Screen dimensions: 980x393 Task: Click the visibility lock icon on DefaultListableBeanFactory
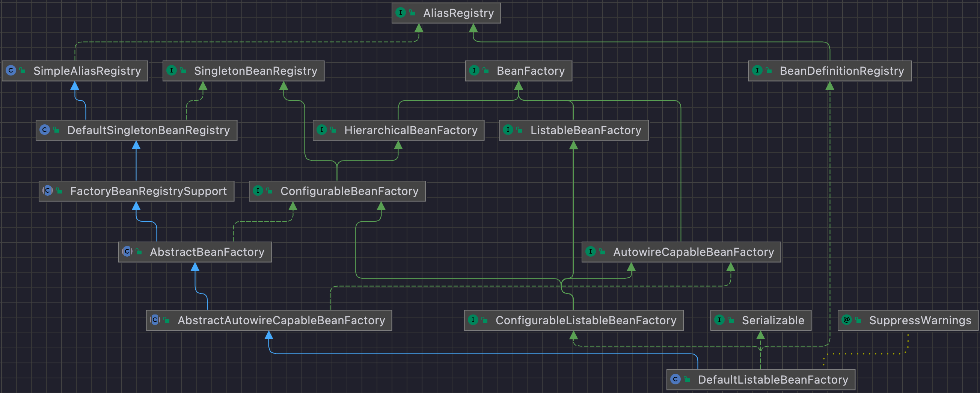coord(687,380)
